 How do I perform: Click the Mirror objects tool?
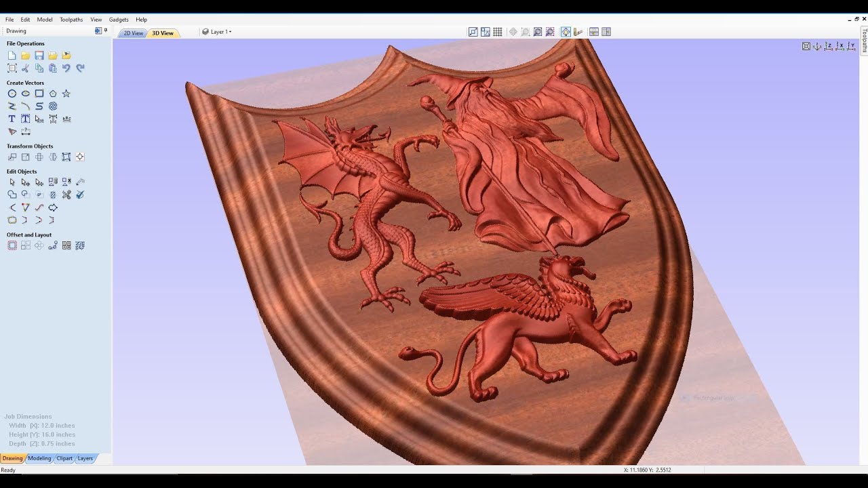pos(53,157)
